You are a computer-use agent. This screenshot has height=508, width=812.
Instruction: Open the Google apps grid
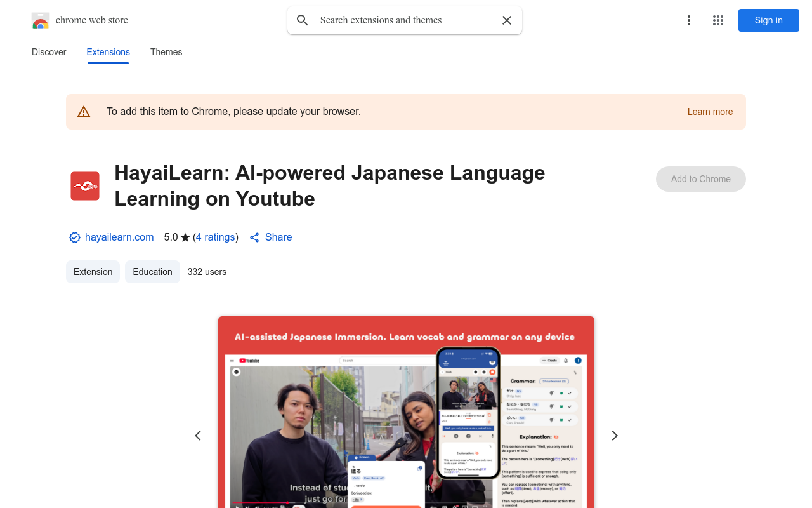click(x=718, y=20)
